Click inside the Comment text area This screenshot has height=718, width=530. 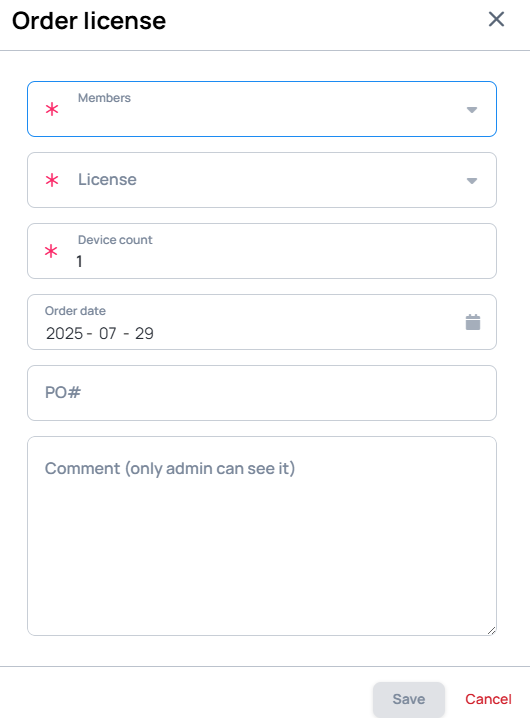[262, 536]
